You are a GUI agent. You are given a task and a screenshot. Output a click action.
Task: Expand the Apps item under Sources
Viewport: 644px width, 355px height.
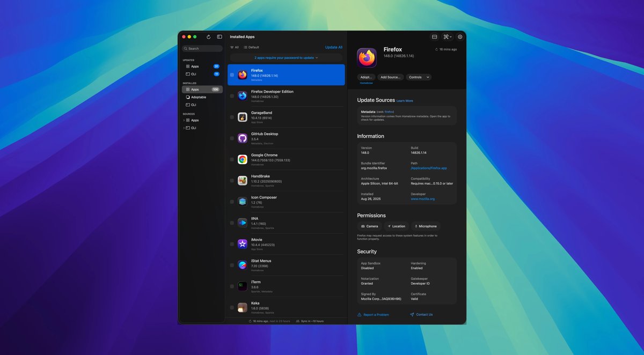coord(184,120)
